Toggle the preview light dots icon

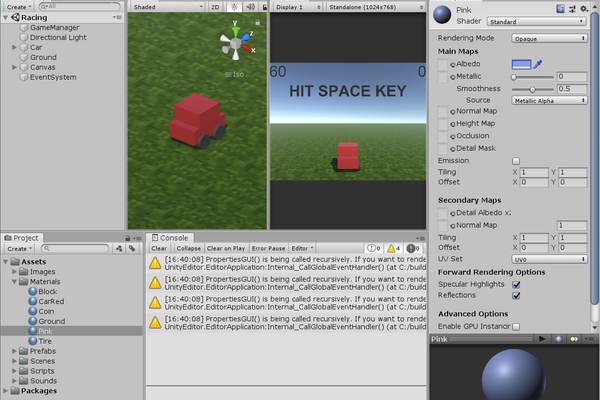point(574,339)
